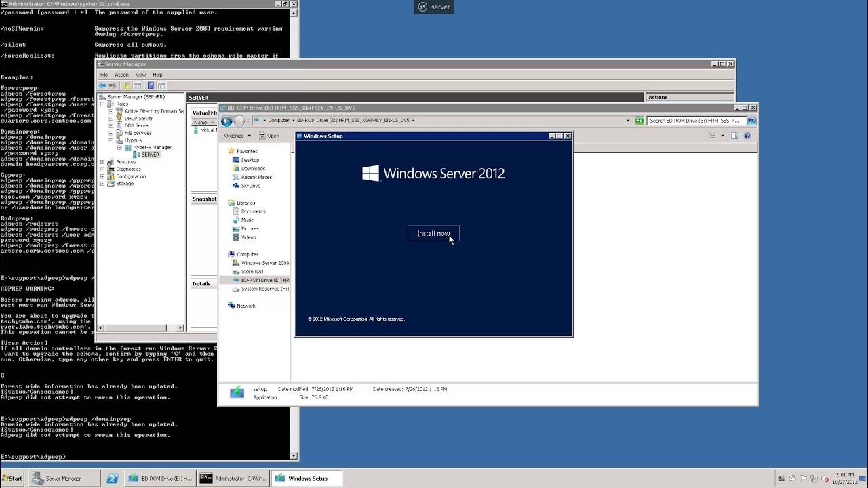The width and height of the screenshot is (868, 488).
Task: Click Computer in the address breadcrumb
Action: (x=279, y=120)
